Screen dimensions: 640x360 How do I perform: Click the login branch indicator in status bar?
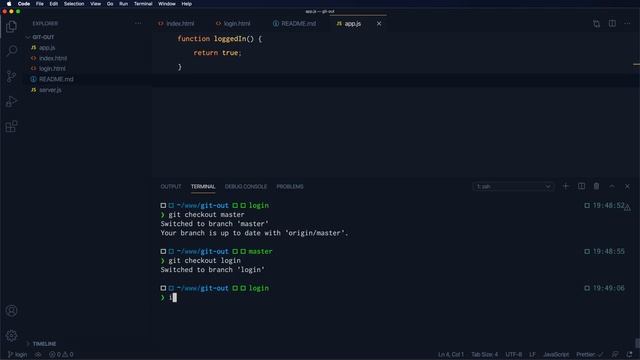pos(18,355)
